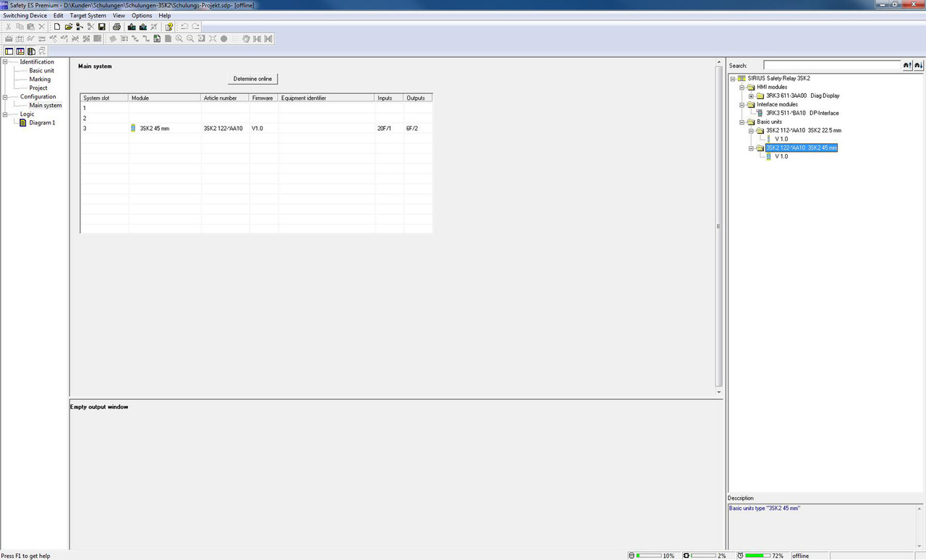This screenshot has width=926, height=560.
Task: Search upward with binoculars up icon
Action: [907, 65]
